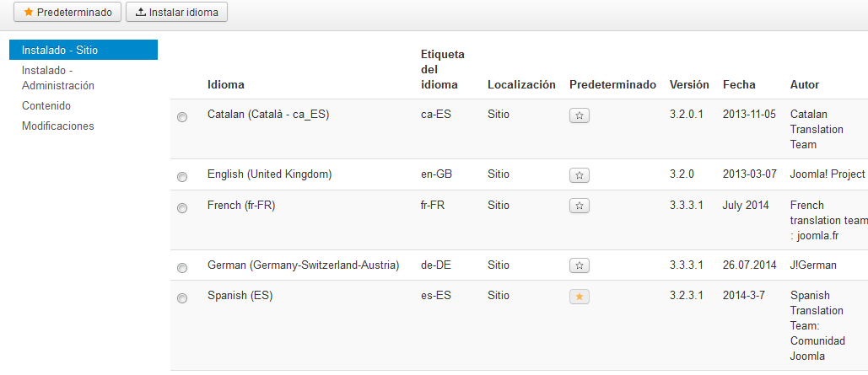The width and height of the screenshot is (868, 375).
Task: Open the Contenido sidebar link
Action: [x=46, y=105]
